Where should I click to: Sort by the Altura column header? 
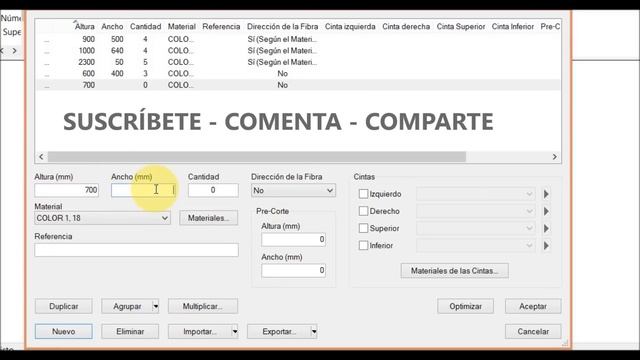(84, 27)
